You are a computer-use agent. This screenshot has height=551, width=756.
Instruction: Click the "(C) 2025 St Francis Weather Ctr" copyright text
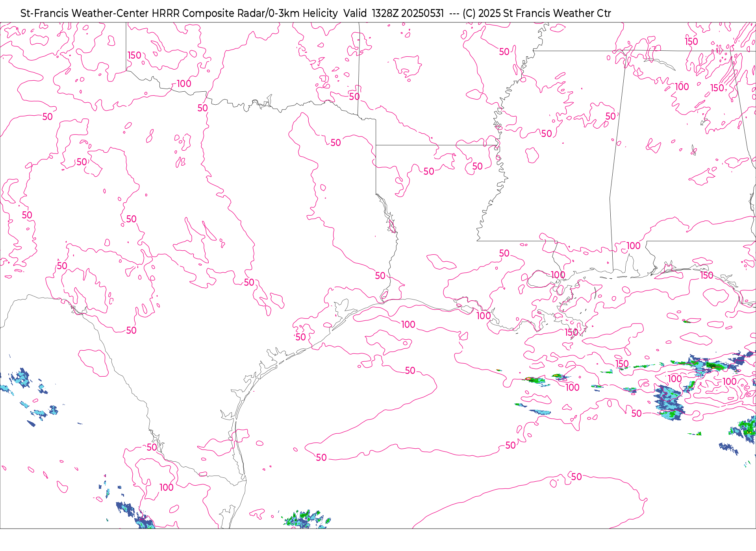click(537, 13)
